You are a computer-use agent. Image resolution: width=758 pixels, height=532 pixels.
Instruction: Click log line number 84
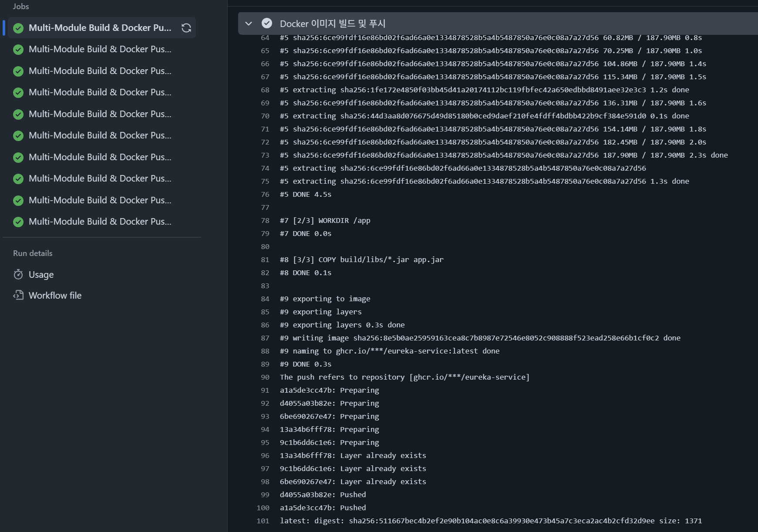click(265, 299)
